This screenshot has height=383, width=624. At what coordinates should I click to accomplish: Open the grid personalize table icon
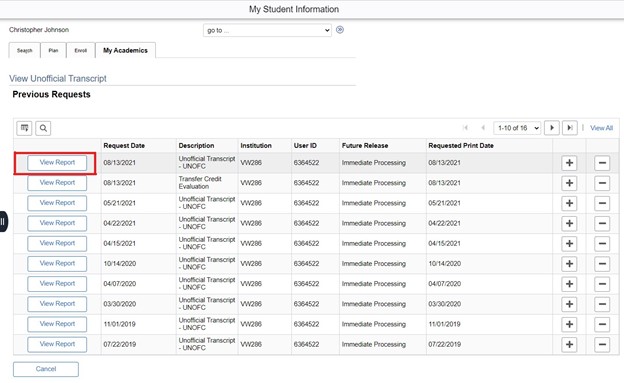[24, 128]
